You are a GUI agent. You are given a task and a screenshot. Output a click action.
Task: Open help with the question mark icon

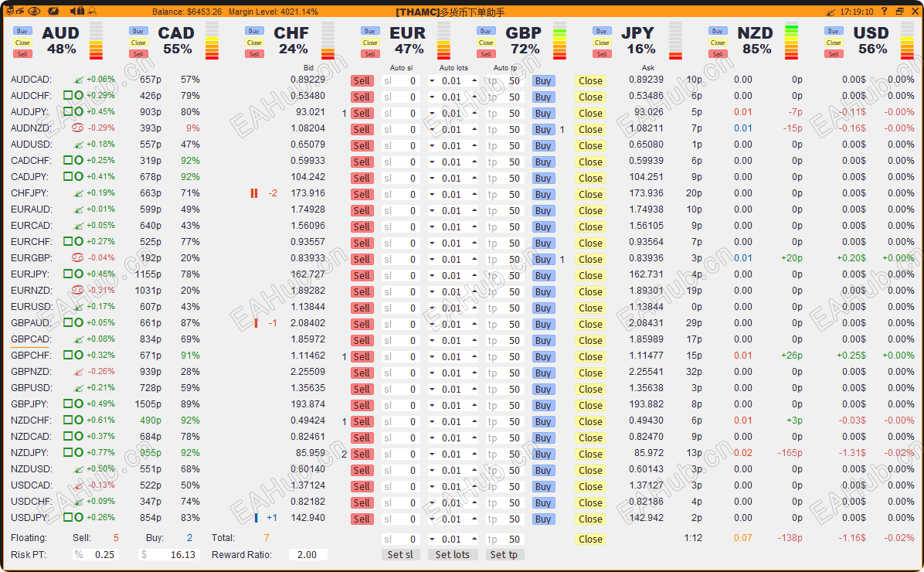click(x=884, y=11)
